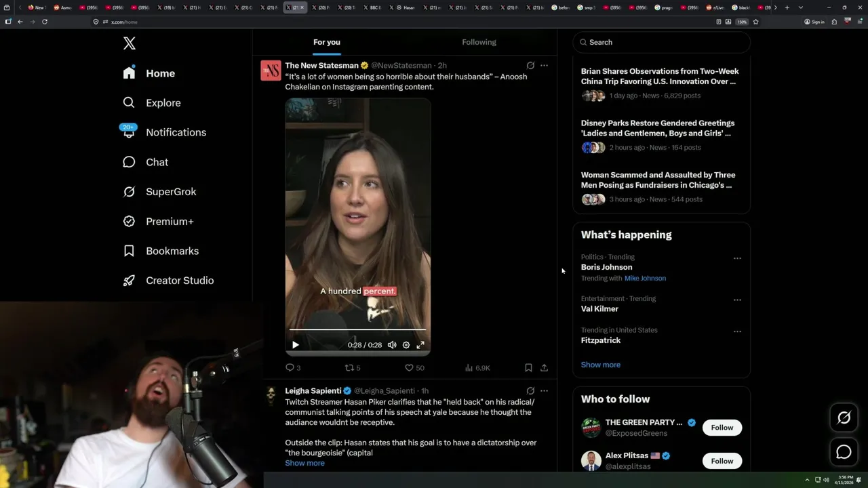The width and height of the screenshot is (868, 488).
Task: Like the New Statesman post
Action: [x=414, y=368]
